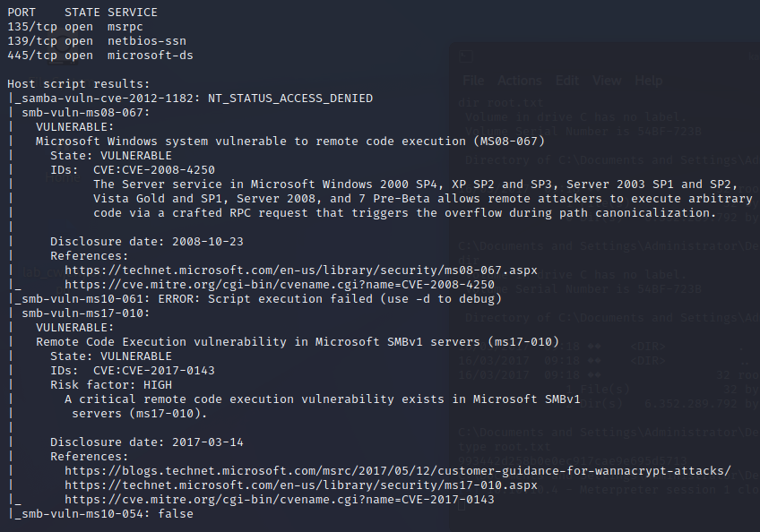The height and width of the screenshot is (532, 760).
Task: Open the View menu
Action: tap(607, 81)
